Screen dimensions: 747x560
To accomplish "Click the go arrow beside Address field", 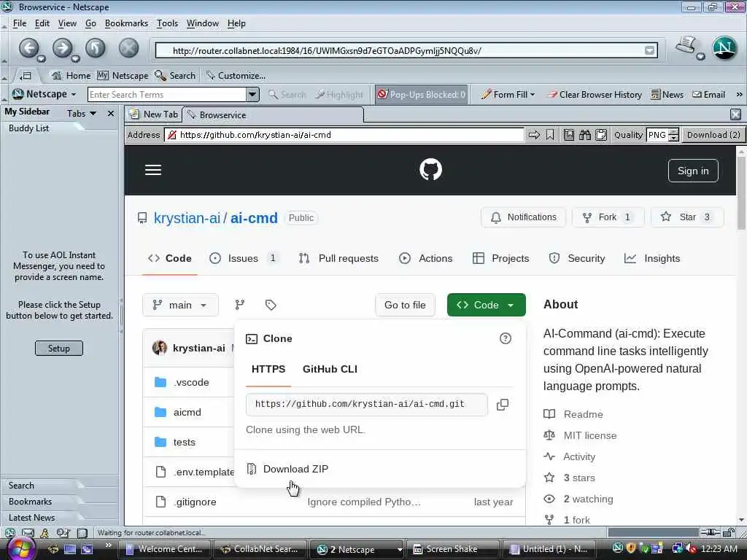I will (x=534, y=135).
